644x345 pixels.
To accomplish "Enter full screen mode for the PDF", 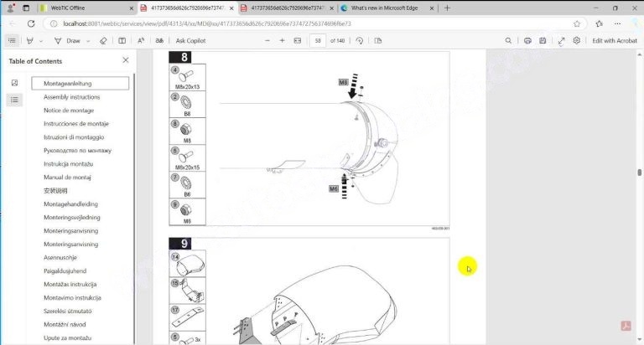I will (x=560, y=40).
